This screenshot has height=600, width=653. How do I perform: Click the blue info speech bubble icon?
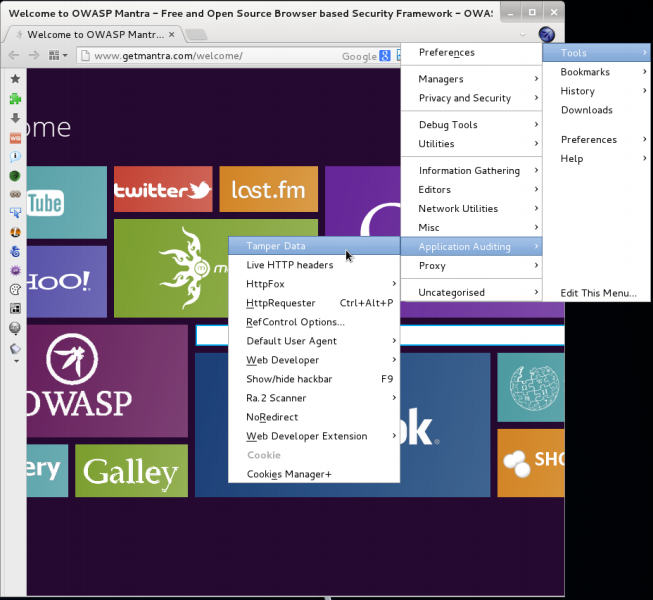(15, 157)
